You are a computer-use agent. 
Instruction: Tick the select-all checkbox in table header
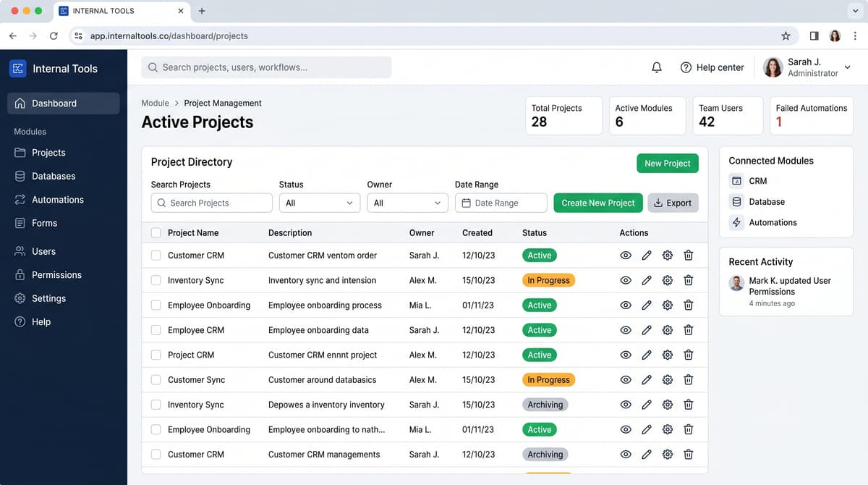pyautogui.click(x=156, y=233)
